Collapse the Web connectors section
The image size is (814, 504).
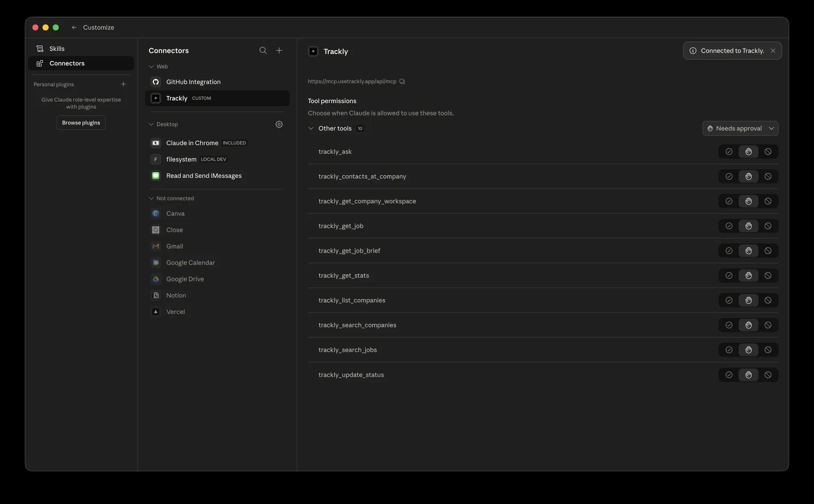tap(151, 66)
